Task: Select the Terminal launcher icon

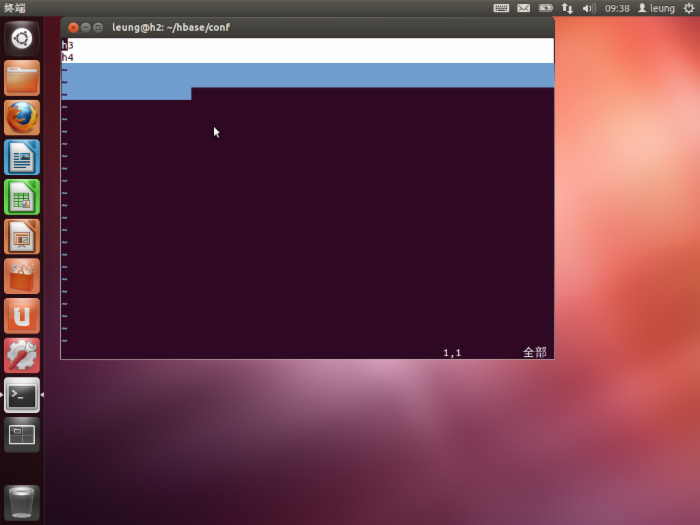Action: 22,395
